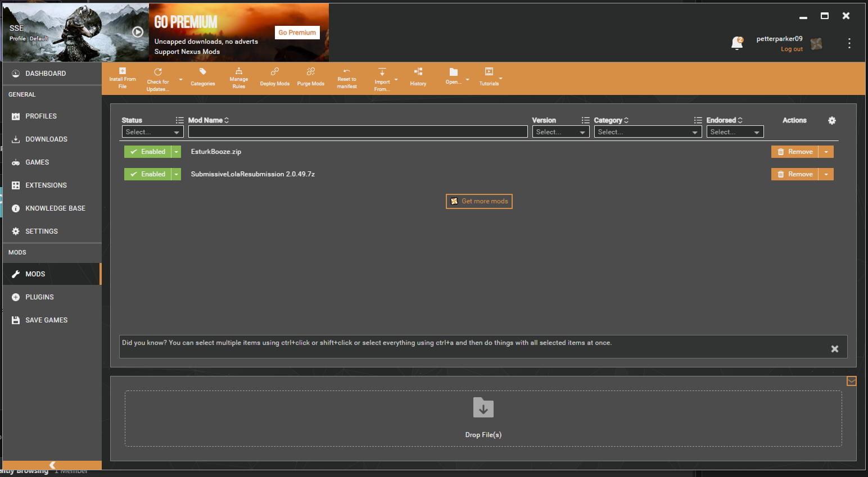The height and width of the screenshot is (477, 868).
Task: Open Category filter Select dropdown
Action: coord(648,132)
